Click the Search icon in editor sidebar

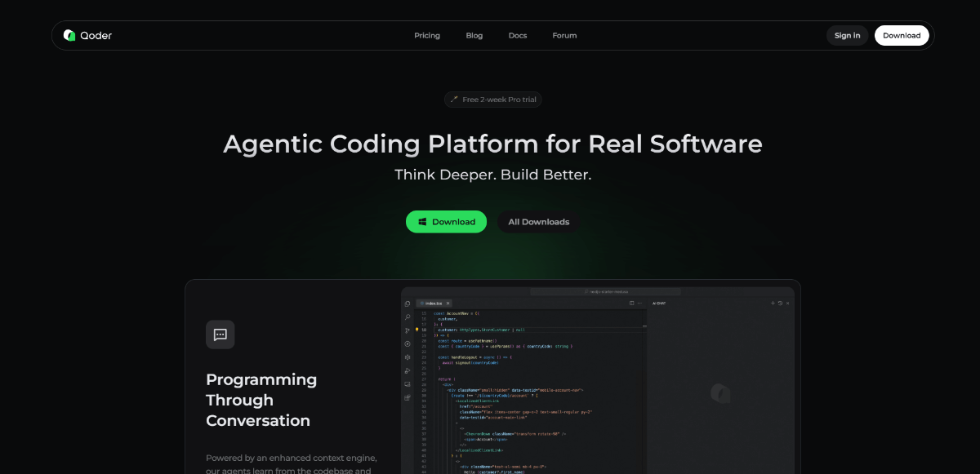tap(408, 317)
